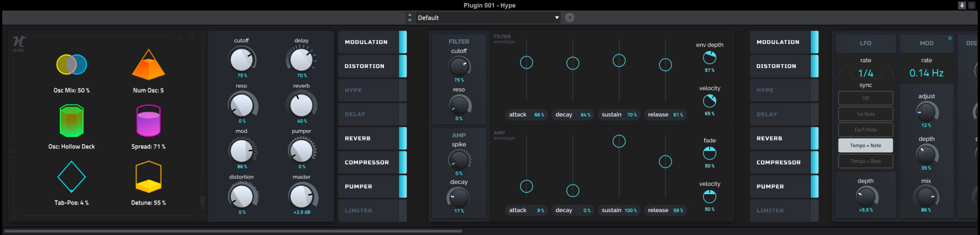
Task: Click the FILTER section cutoff knob
Action: point(459,66)
